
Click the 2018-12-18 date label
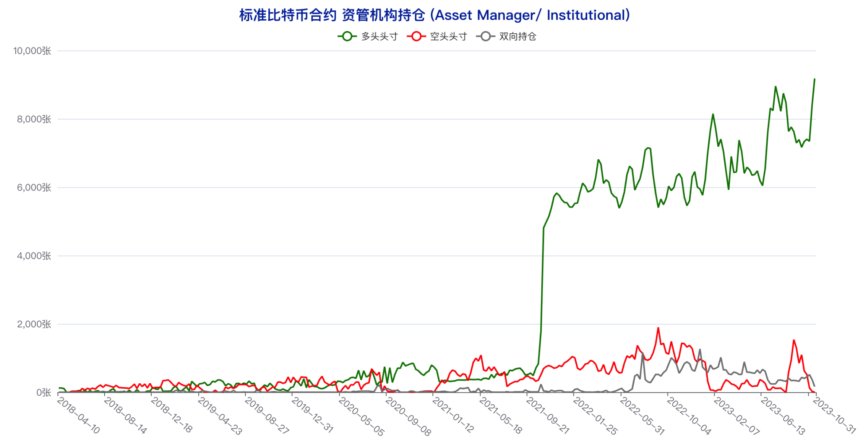point(172,415)
